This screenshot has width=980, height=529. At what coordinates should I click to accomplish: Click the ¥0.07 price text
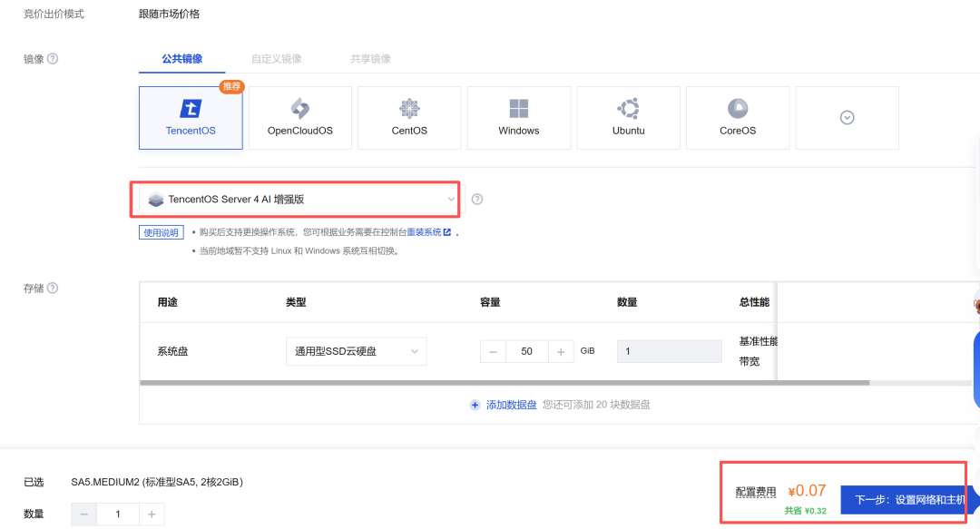click(807, 491)
